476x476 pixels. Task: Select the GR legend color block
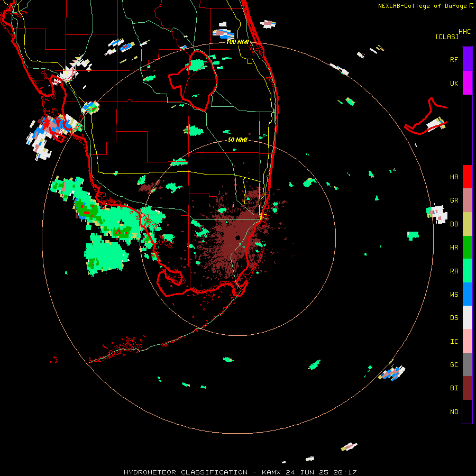click(x=467, y=200)
